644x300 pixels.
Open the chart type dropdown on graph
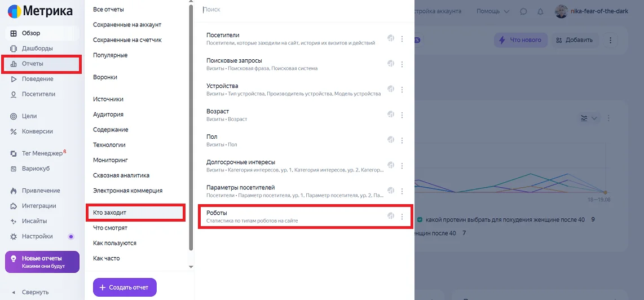tap(589, 118)
